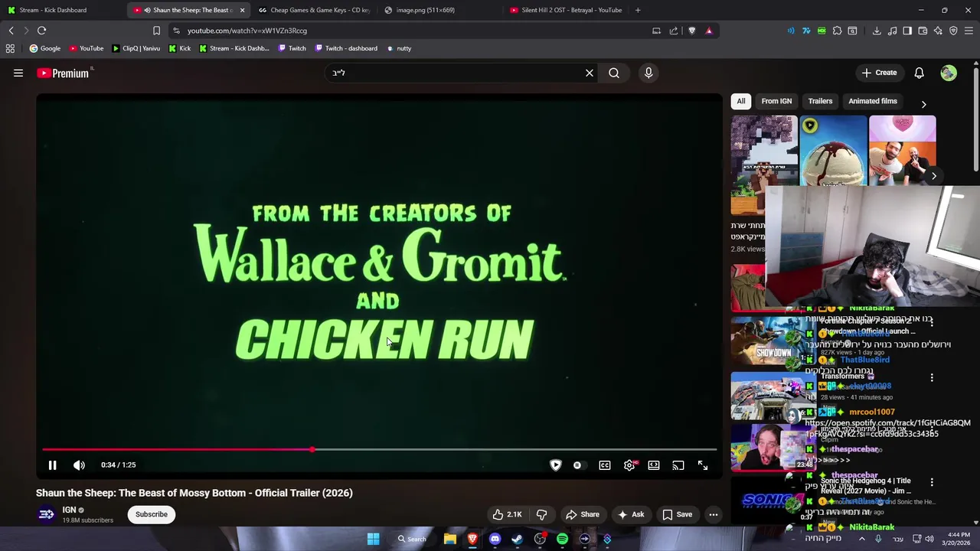Open a new browser tab
The image size is (980, 551).
[x=638, y=10]
